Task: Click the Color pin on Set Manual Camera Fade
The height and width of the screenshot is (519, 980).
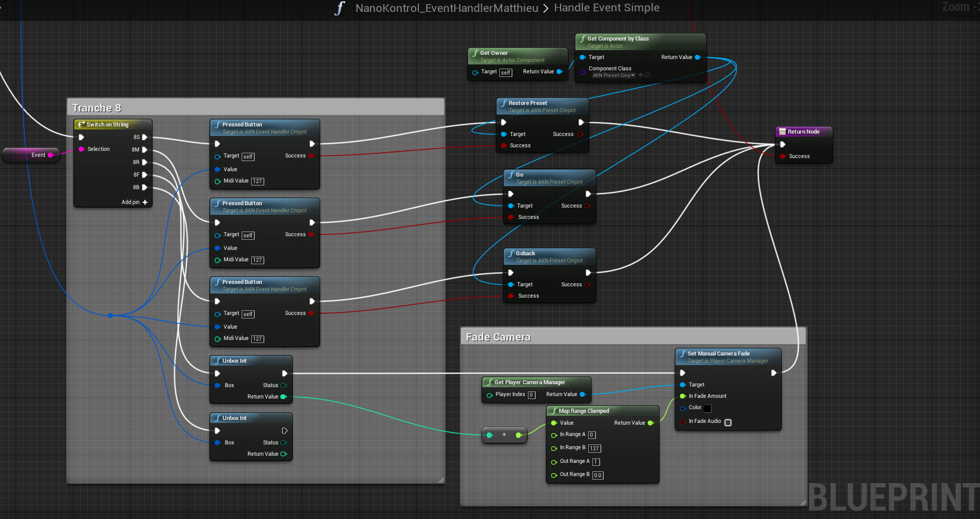Action: 683,408
